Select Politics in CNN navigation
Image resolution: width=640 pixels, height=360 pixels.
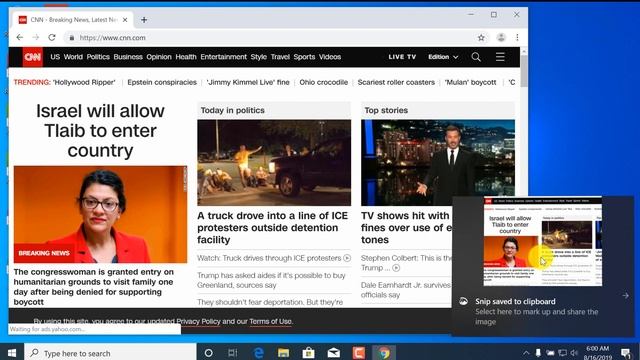coord(98,57)
